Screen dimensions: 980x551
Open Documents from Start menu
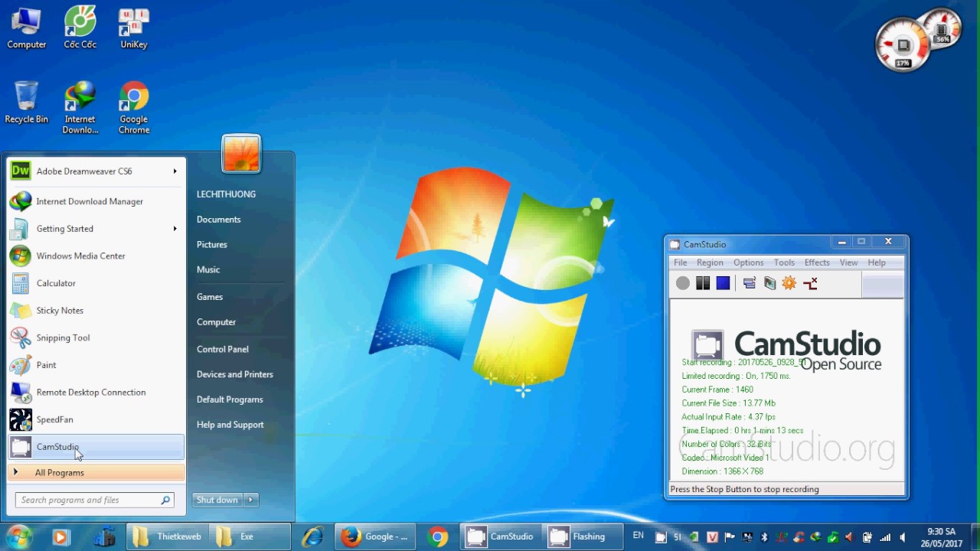218,220
